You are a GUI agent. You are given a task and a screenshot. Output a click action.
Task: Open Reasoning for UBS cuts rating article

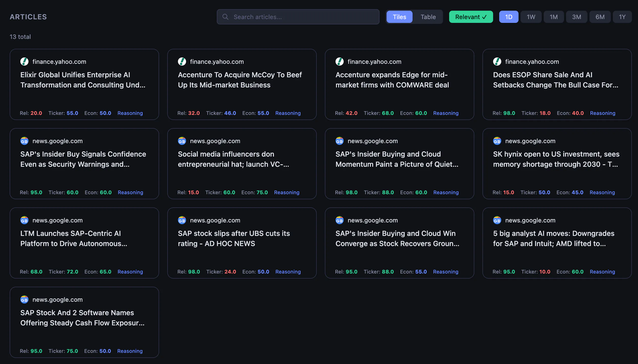[288, 272]
